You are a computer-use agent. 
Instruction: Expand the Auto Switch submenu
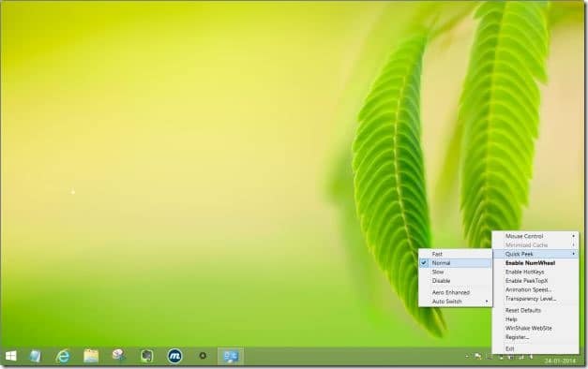[x=455, y=302]
